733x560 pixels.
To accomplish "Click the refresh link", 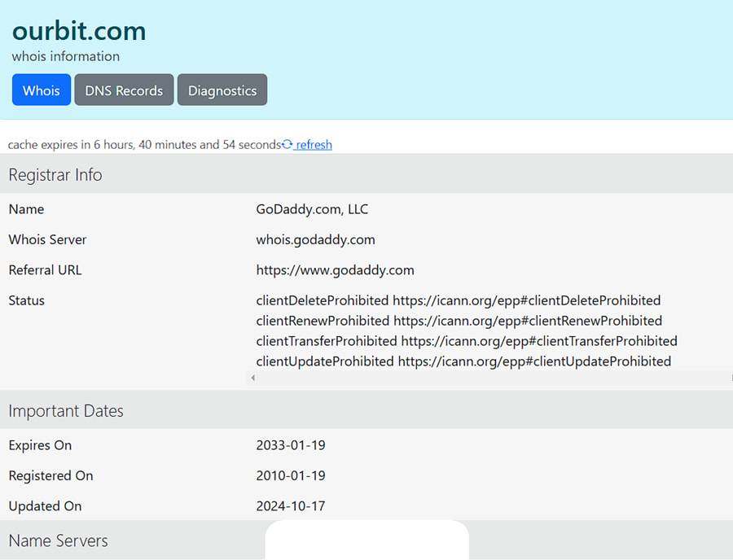I will 314,145.
